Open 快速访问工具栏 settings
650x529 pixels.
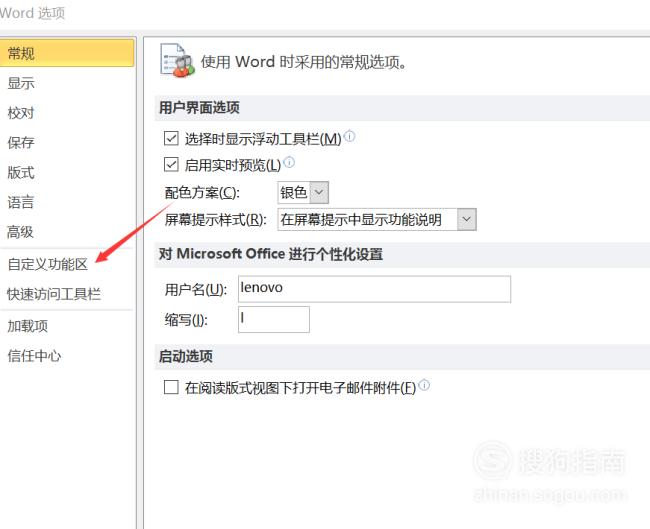[x=54, y=294]
